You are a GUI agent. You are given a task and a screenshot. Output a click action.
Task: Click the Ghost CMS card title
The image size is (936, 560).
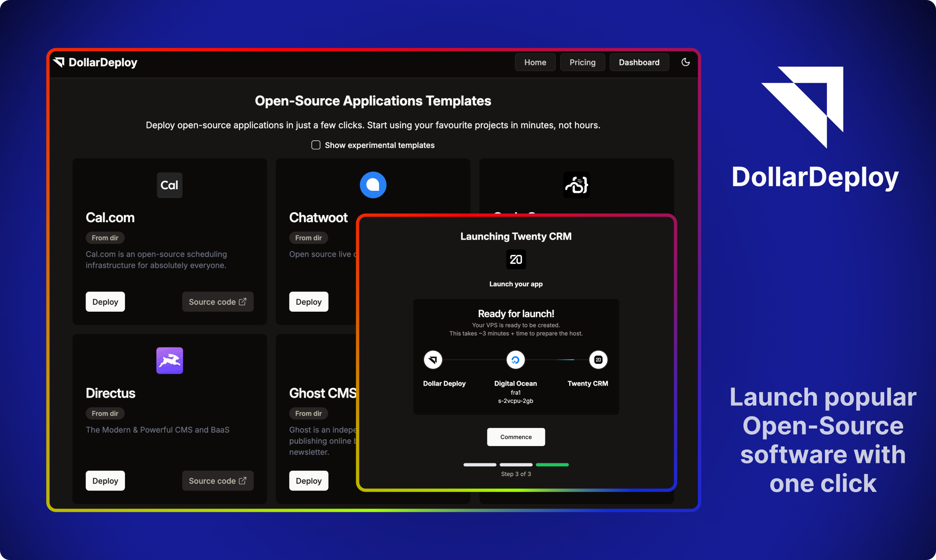[323, 393]
